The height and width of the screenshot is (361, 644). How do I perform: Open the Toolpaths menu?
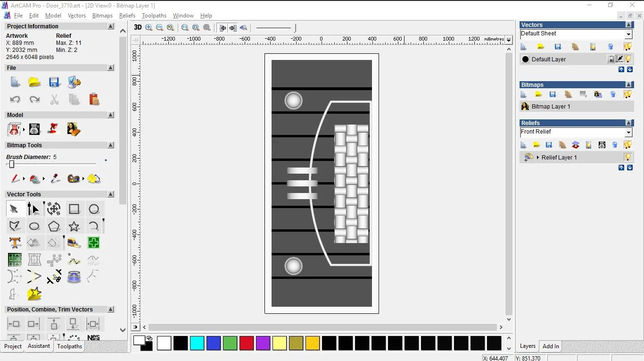click(x=154, y=16)
